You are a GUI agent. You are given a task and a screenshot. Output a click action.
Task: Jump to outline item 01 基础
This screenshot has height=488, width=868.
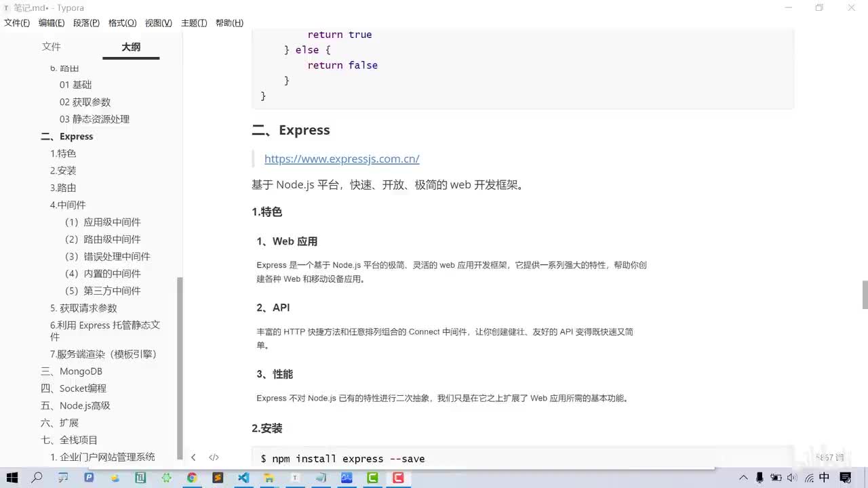[x=75, y=85]
